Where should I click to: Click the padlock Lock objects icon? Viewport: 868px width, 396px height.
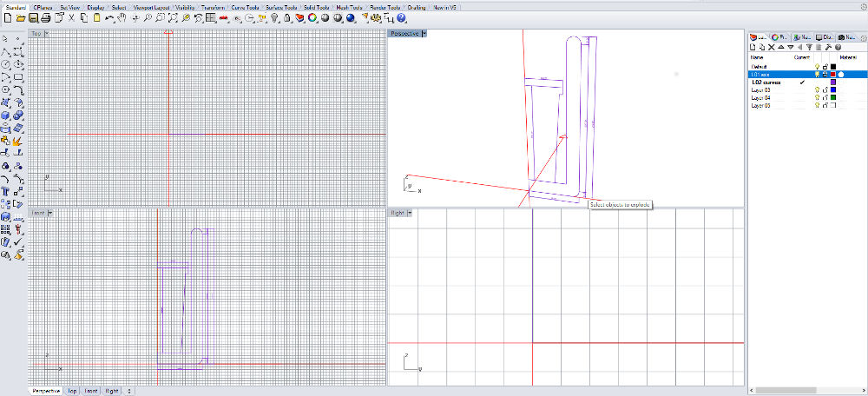click(286, 18)
